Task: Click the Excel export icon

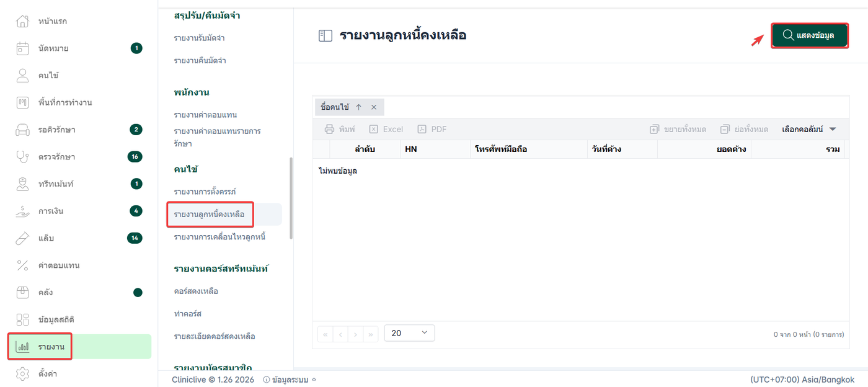Action: pyautogui.click(x=373, y=129)
